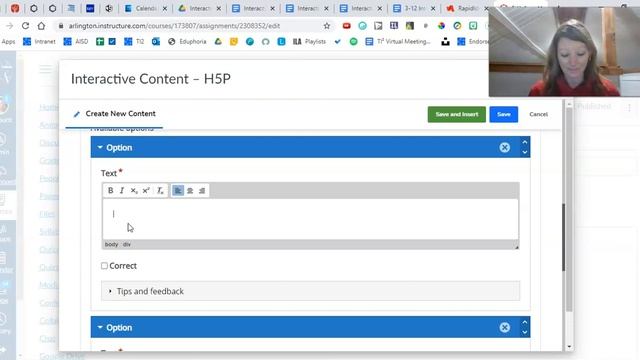Close the Calendar browser tab
Image resolution: width=640 pixels, height=360 pixels.
pos(164,8)
